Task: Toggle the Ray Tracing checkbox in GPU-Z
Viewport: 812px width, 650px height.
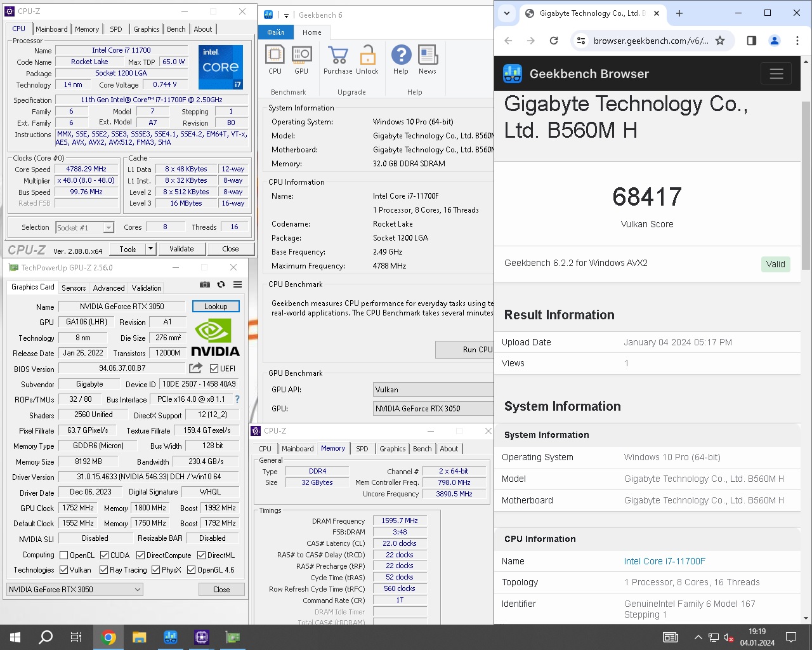Action: point(104,570)
